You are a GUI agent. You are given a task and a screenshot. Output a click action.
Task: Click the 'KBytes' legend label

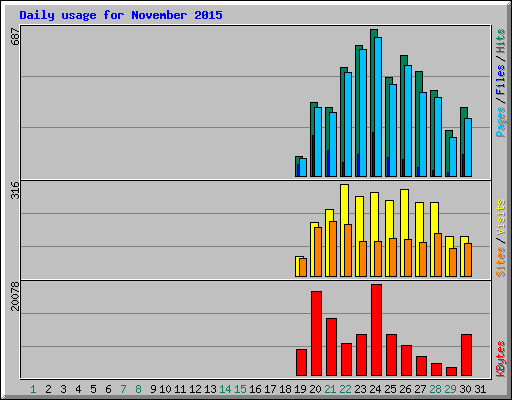[501, 359]
